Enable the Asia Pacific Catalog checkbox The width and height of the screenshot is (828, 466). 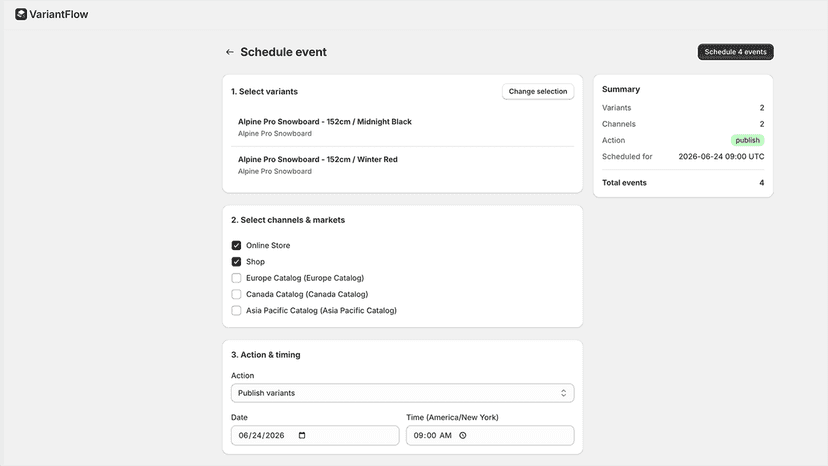coord(236,311)
